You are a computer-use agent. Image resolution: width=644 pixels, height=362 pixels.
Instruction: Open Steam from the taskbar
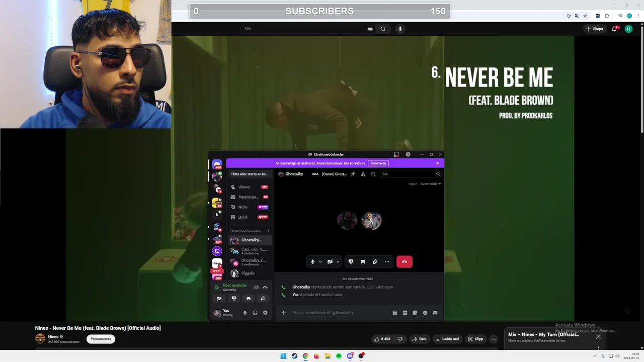pyautogui.click(x=294, y=356)
